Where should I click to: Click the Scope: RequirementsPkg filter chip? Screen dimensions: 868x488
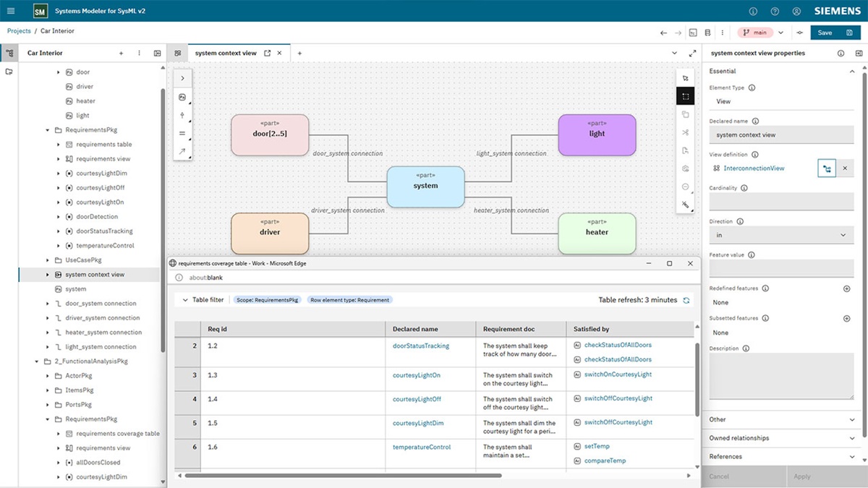click(269, 299)
